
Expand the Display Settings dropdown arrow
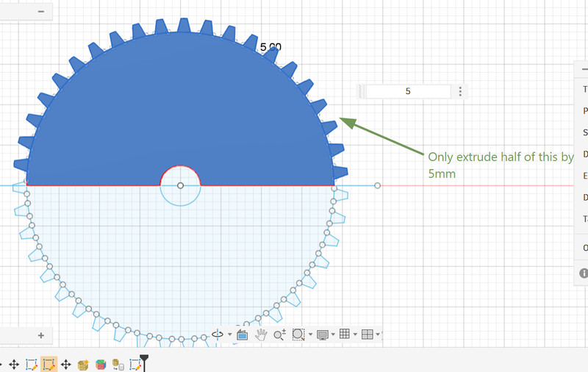click(333, 334)
